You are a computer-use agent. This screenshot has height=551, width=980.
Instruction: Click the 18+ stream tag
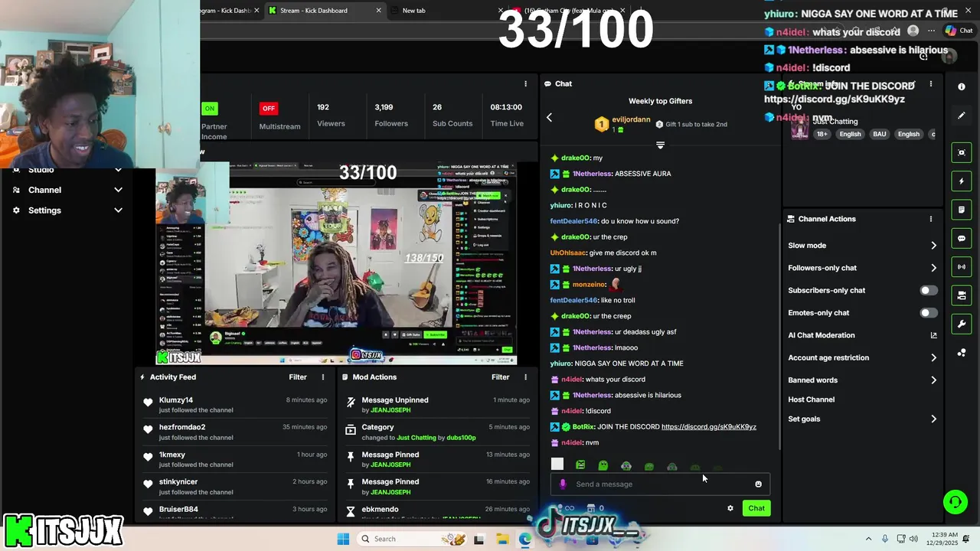[822, 135]
